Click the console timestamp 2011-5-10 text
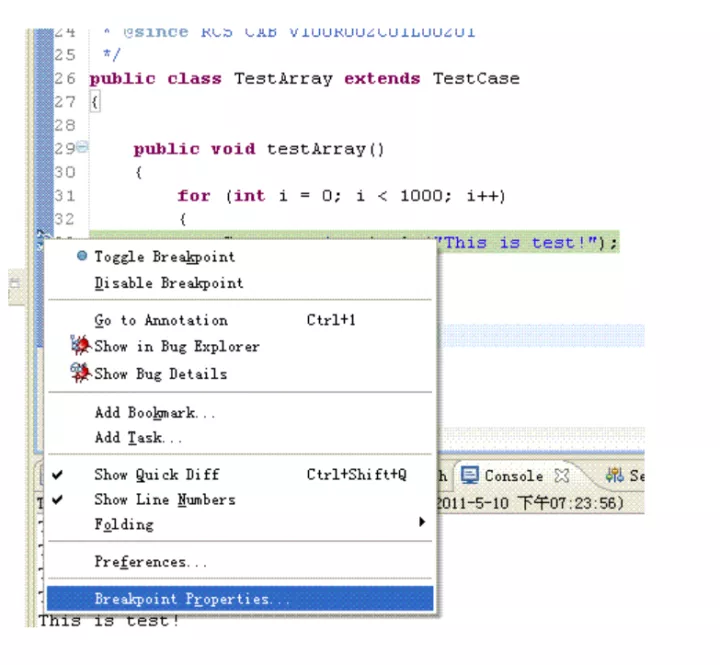This screenshot has height=665, width=720. click(x=472, y=503)
